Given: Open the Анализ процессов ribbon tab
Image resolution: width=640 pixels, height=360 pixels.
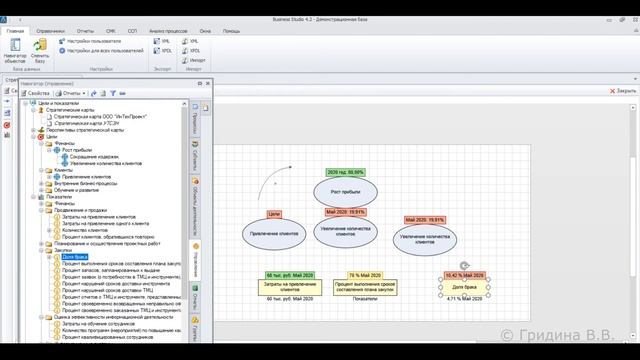Looking at the screenshot, I should tap(168, 31).
